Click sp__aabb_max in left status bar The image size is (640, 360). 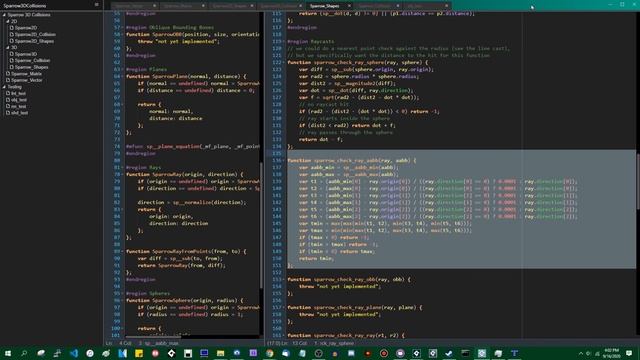[162, 343]
